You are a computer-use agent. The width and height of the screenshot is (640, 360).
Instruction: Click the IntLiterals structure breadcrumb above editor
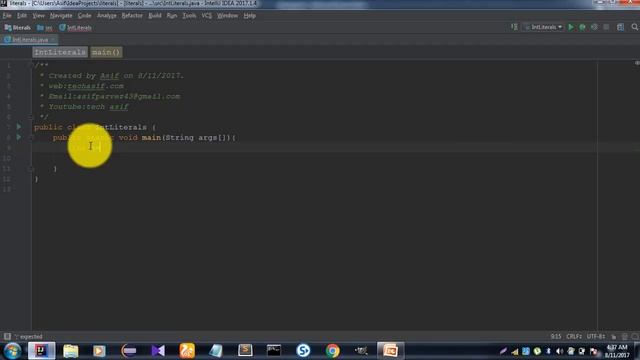coord(60,52)
